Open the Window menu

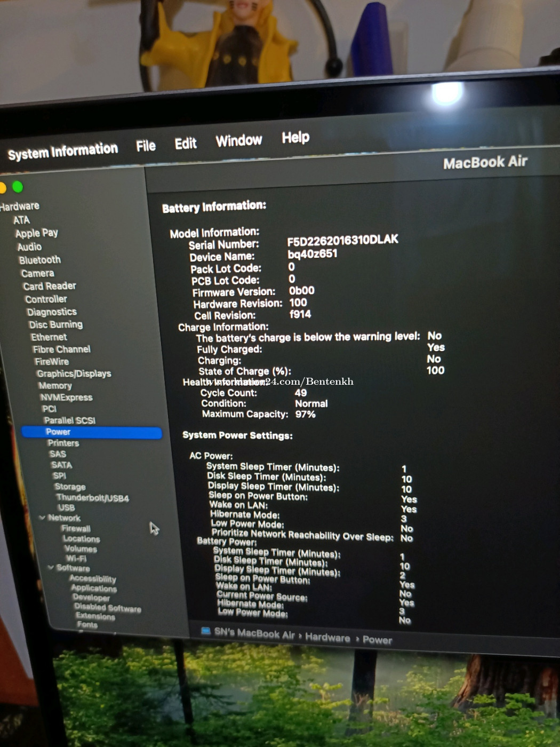pos(239,141)
